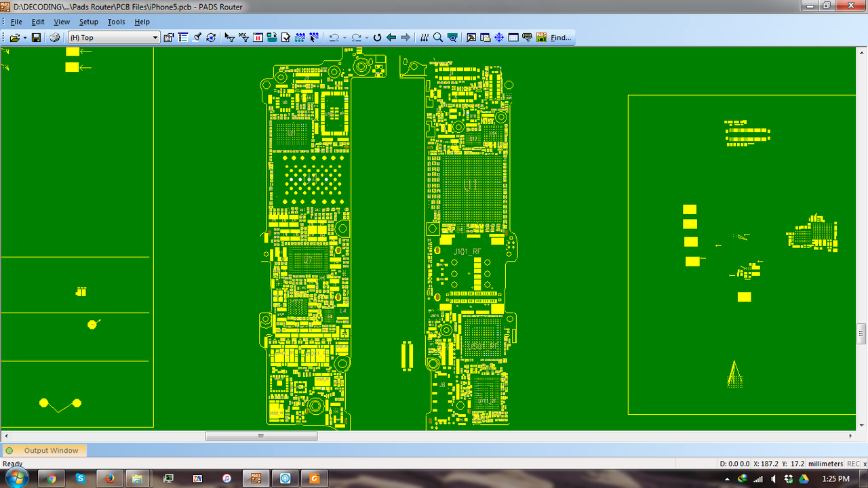Click the Find... toolbar button
This screenshot has height=488, width=868.
click(x=561, y=38)
